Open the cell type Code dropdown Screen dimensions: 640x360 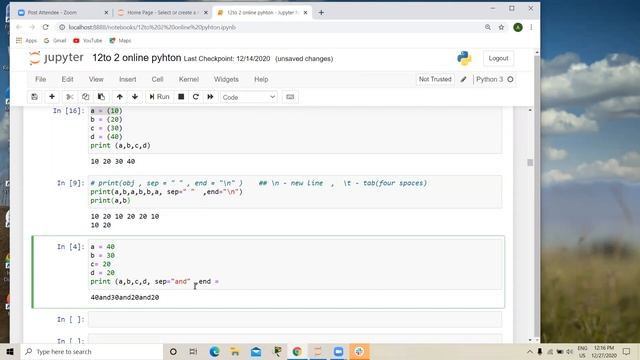click(249, 97)
